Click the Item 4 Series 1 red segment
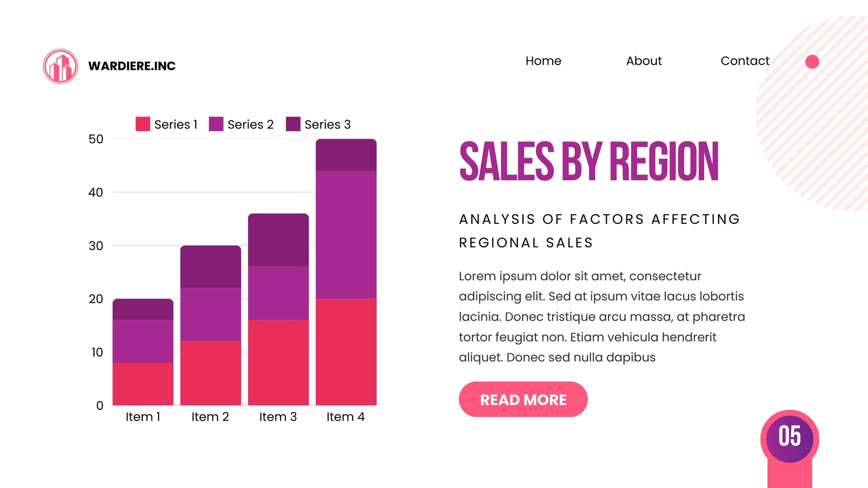The height and width of the screenshot is (488, 868). click(346, 352)
